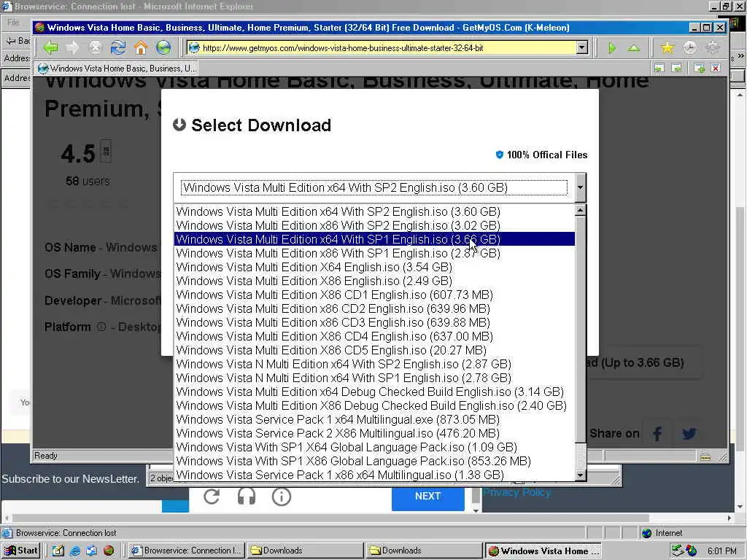Open the first Downloads taskbar window
The height and width of the screenshot is (560, 747).
pos(306,551)
